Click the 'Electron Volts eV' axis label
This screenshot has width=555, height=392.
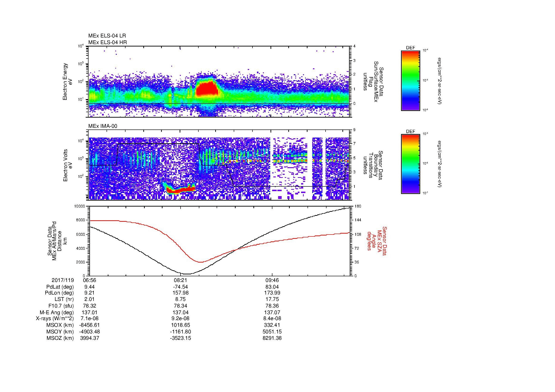[67, 166]
